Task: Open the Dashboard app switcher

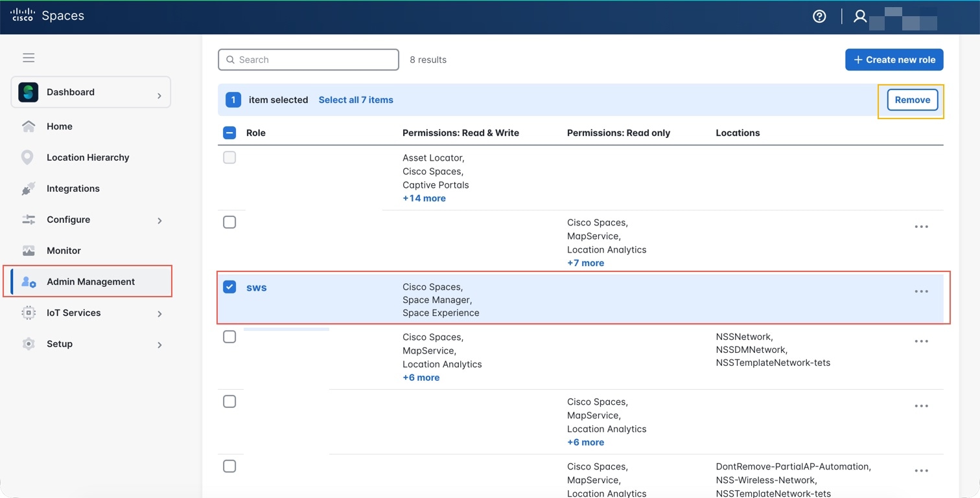Action: tap(91, 92)
